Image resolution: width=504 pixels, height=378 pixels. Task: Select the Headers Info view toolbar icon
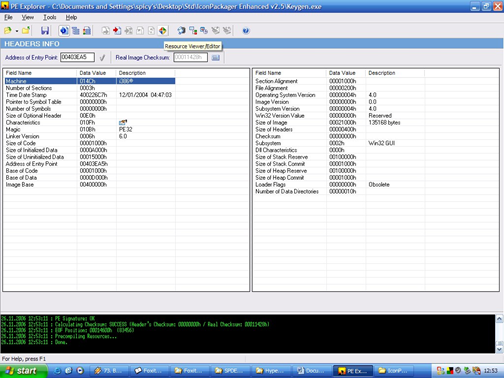tap(64, 31)
